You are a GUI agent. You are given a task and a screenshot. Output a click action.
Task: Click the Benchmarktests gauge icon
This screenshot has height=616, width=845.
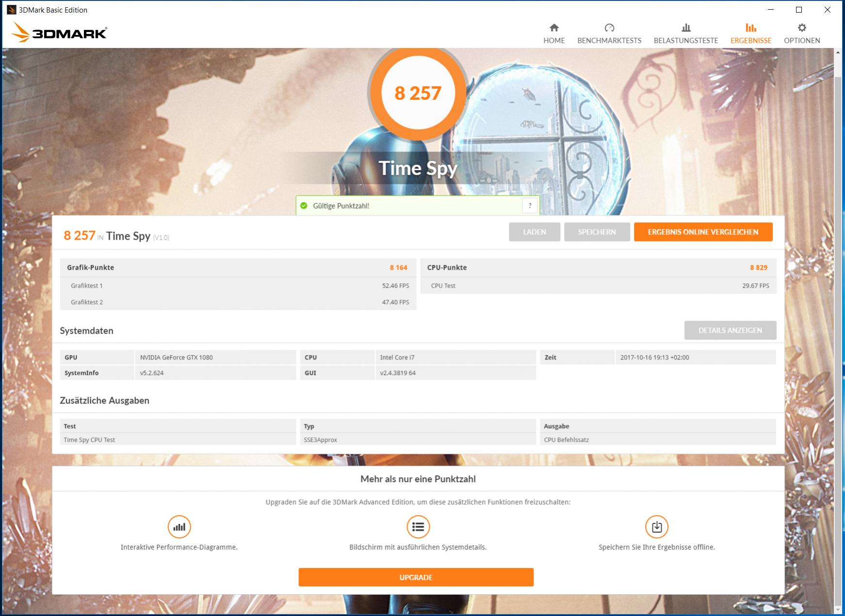pyautogui.click(x=609, y=28)
